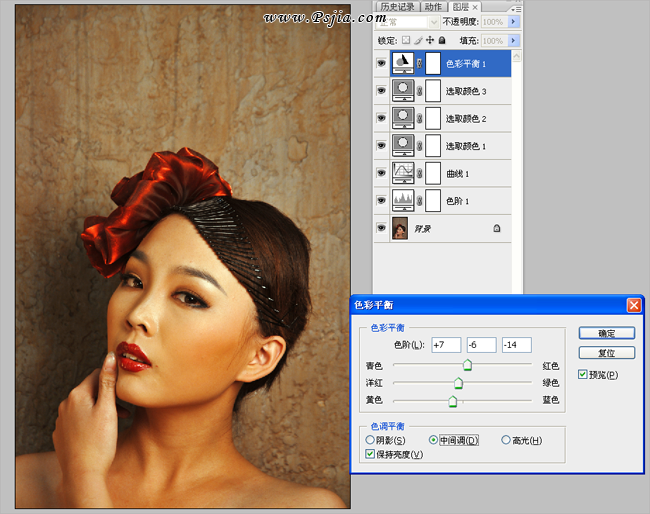This screenshot has height=514, width=650.
Task: Open the opacity slider arrow
Action: pyautogui.click(x=514, y=21)
